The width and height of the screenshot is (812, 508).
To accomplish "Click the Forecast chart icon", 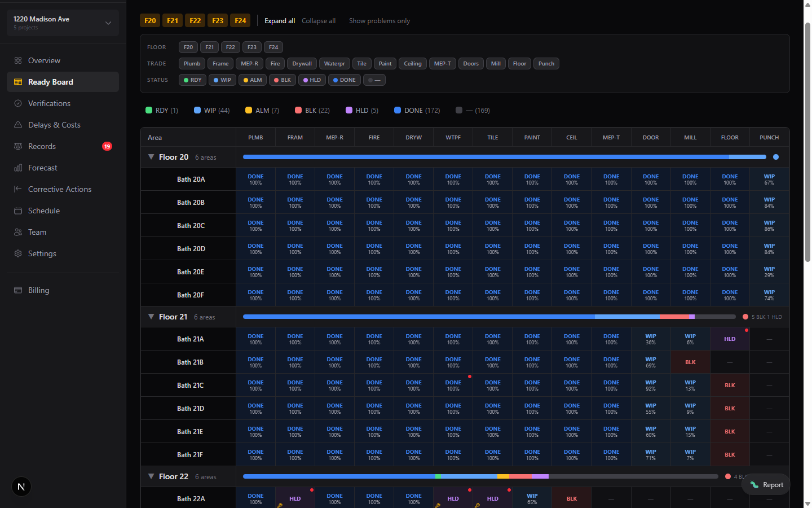I will 18,168.
